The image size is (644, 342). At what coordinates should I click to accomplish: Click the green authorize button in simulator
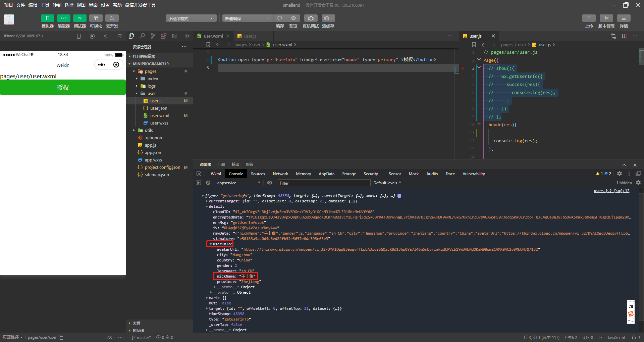(x=63, y=87)
